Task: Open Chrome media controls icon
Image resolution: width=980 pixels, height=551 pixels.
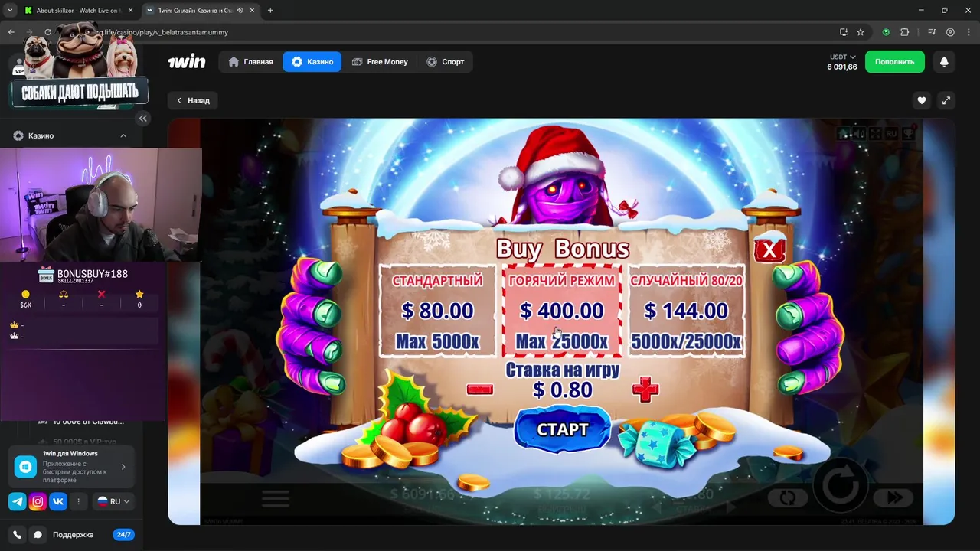Action: coord(932,32)
